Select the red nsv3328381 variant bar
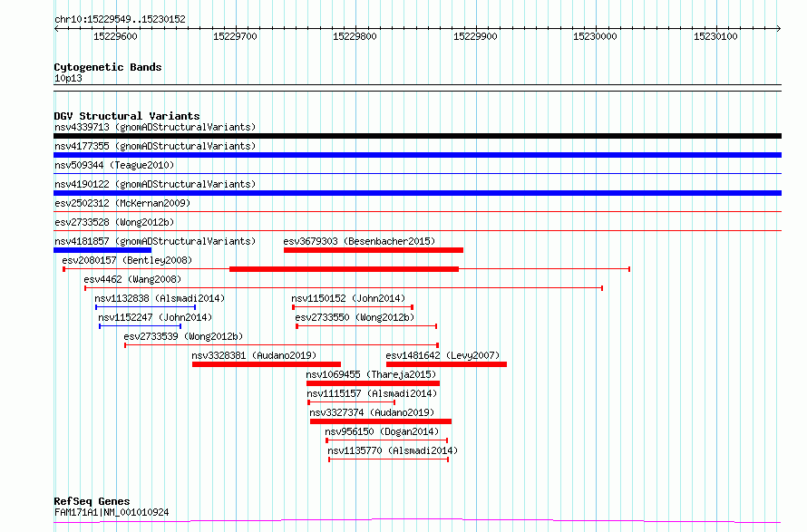 click(x=267, y=364)
